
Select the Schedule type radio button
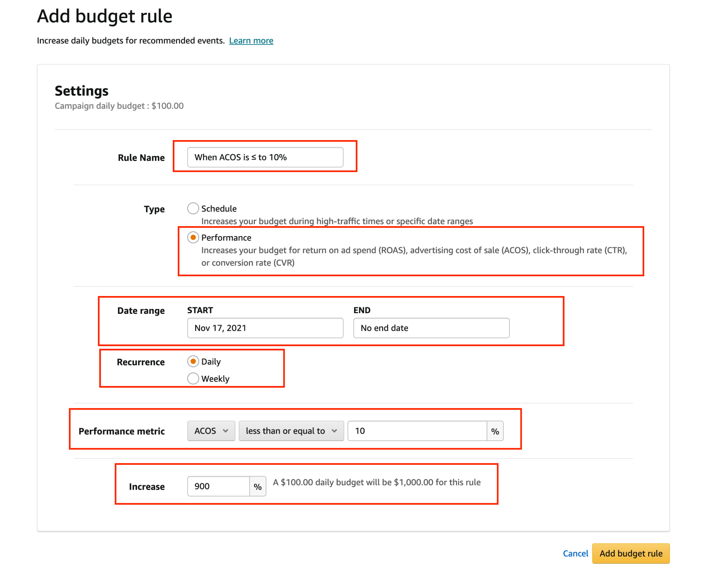click(193, 208)
